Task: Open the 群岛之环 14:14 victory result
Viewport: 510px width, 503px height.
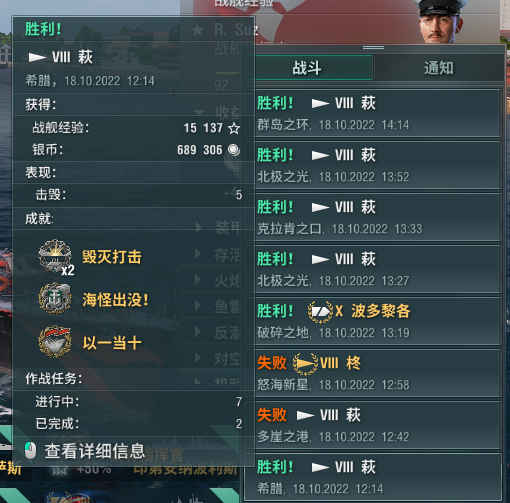Action: 373,113
